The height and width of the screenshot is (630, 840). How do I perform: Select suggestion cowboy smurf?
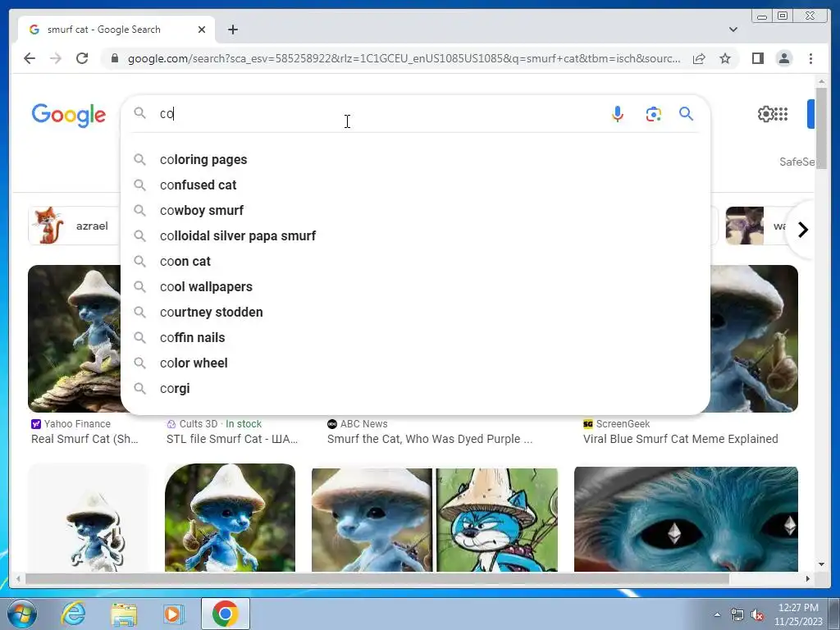click(415, 211)
